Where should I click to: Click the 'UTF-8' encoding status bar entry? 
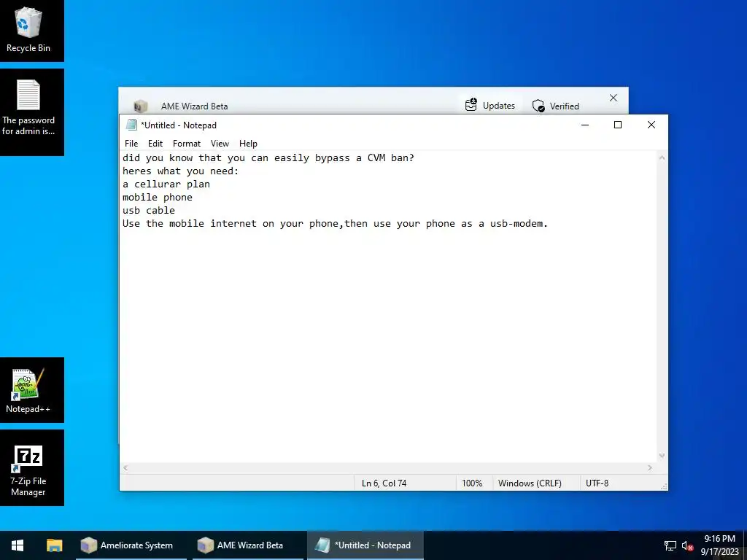[x=597, y=483]
